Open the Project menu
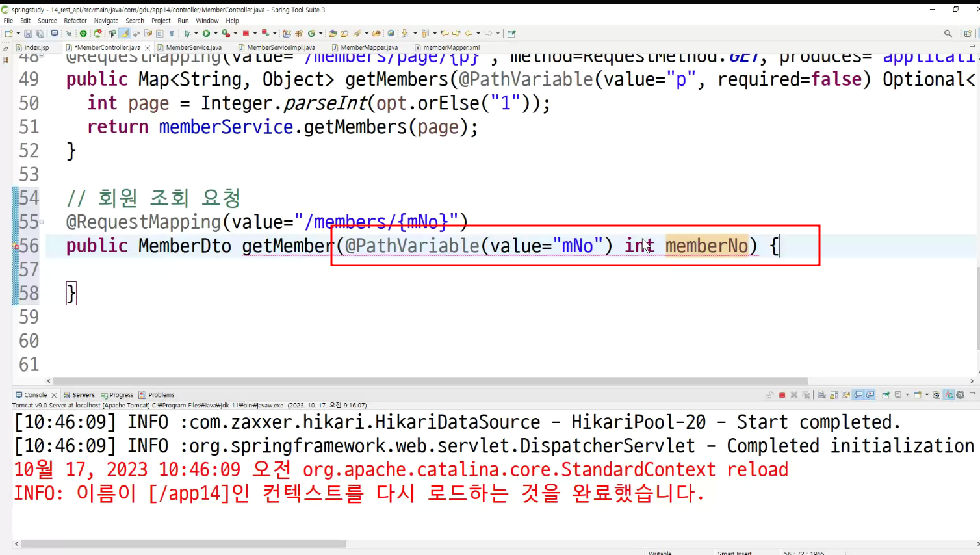Screen dimensions: 980x555 [161, 21]
